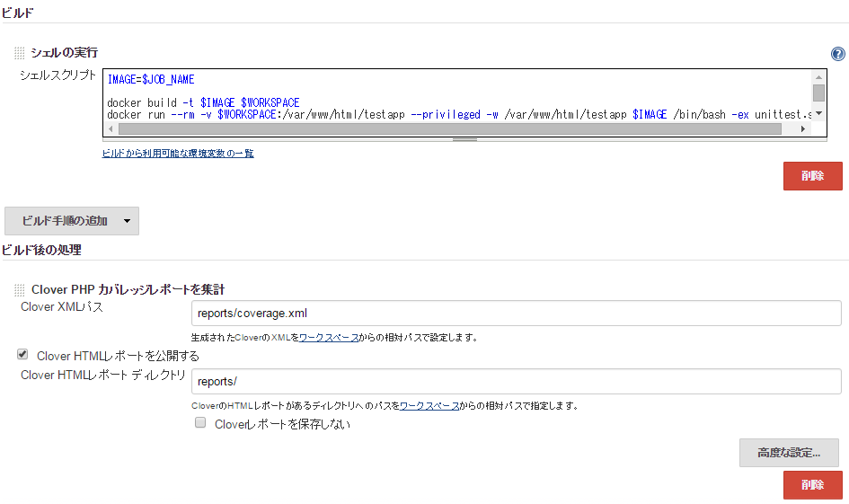
Task: Click the script box's up scroll arrow
Action: [x=818, y=77]
